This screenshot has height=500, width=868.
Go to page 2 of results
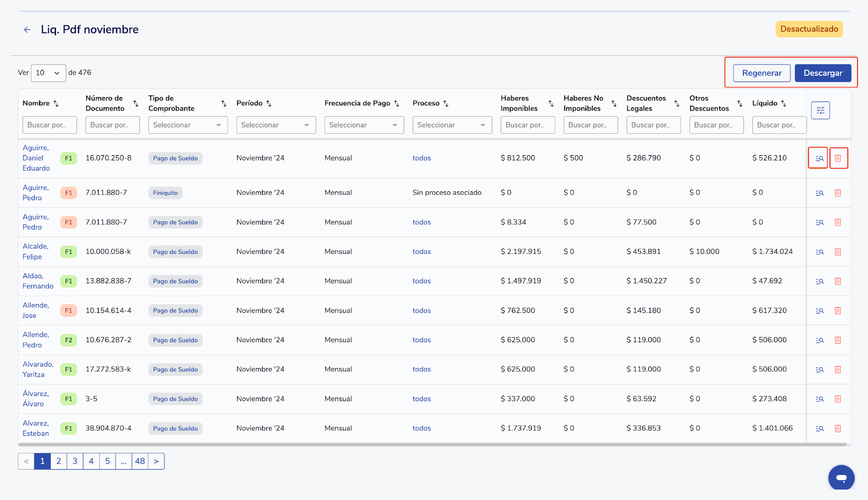pos(59,461)
